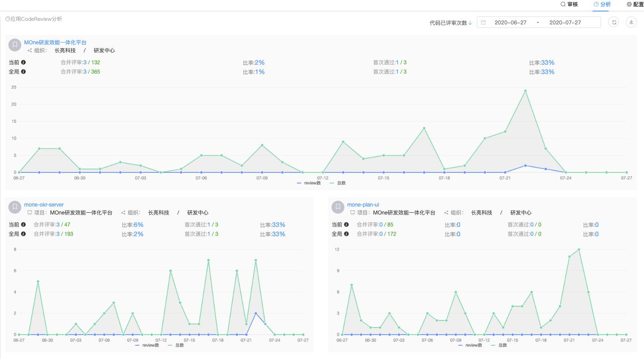
Task: Click the review数 legend swatch in mone-okr-server chart
Action: 137,345
